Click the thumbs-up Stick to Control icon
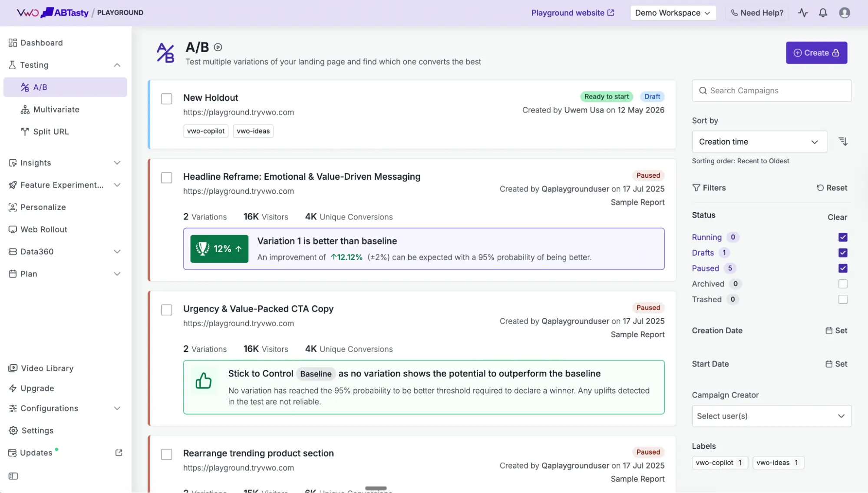This screenshot has height=493, width=868. tap(203, 381)
